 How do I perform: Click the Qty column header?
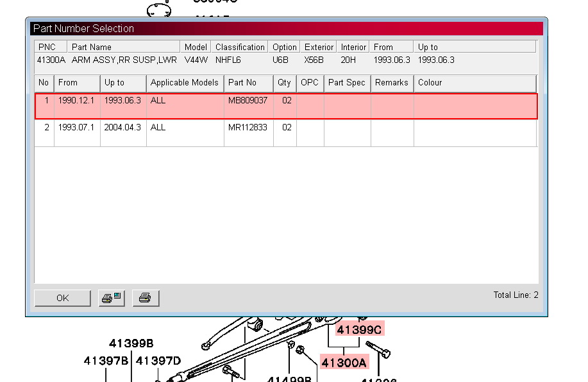click(x=284, y=83)
